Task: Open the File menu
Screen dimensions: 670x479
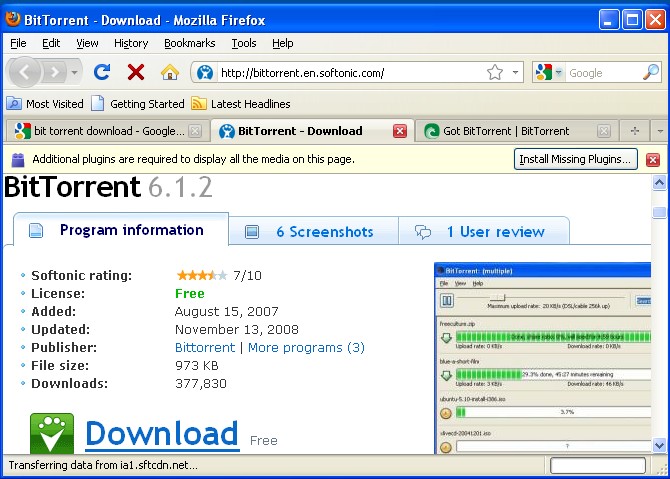Action: (x=18, y=43)
